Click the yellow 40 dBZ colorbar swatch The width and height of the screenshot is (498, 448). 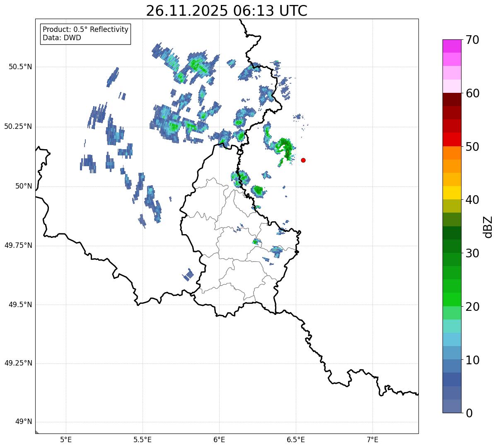click(x=452, y=193)
